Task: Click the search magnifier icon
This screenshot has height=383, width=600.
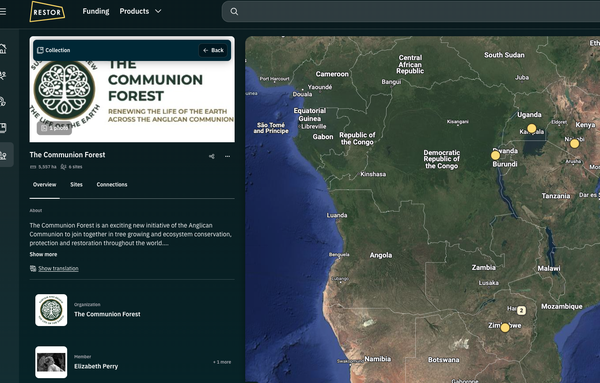Action: (x=234, y=11)
